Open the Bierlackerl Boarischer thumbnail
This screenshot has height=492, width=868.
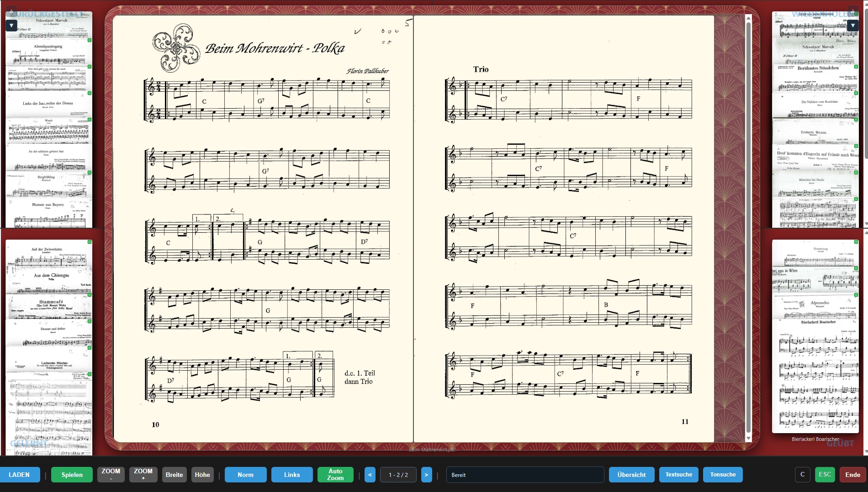815,377
